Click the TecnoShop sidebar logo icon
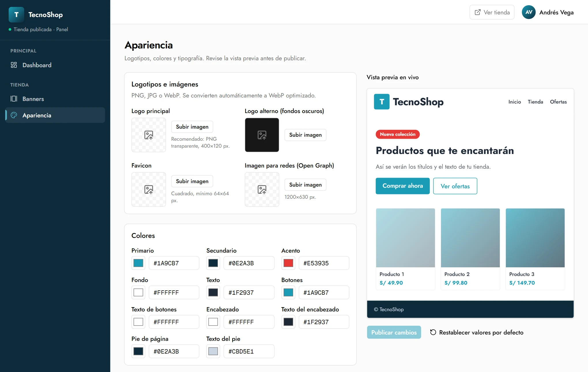Viewport: 588px width, 372px height. (16, 15)
